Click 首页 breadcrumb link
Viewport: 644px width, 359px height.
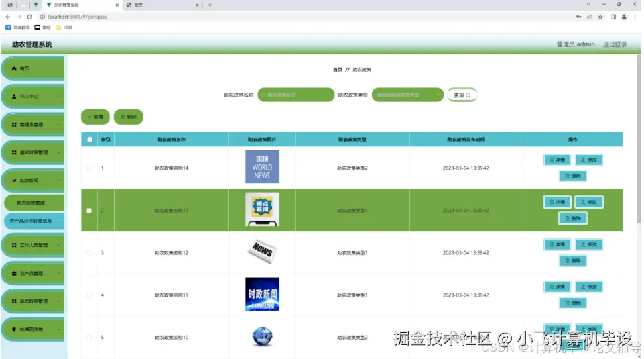[x=337, y=70]
